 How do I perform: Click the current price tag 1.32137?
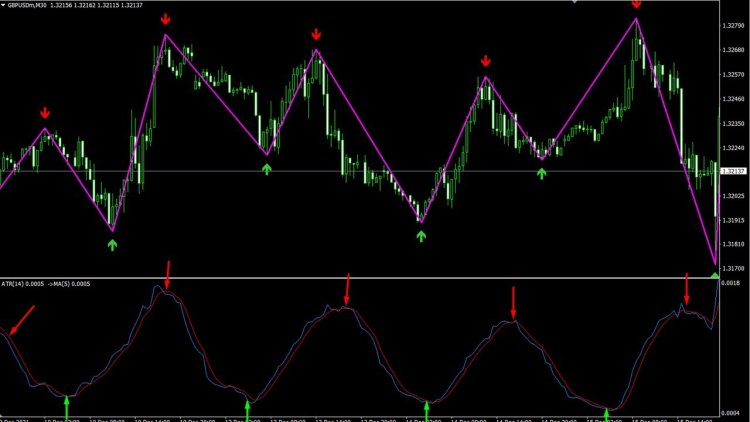(733, 171)
